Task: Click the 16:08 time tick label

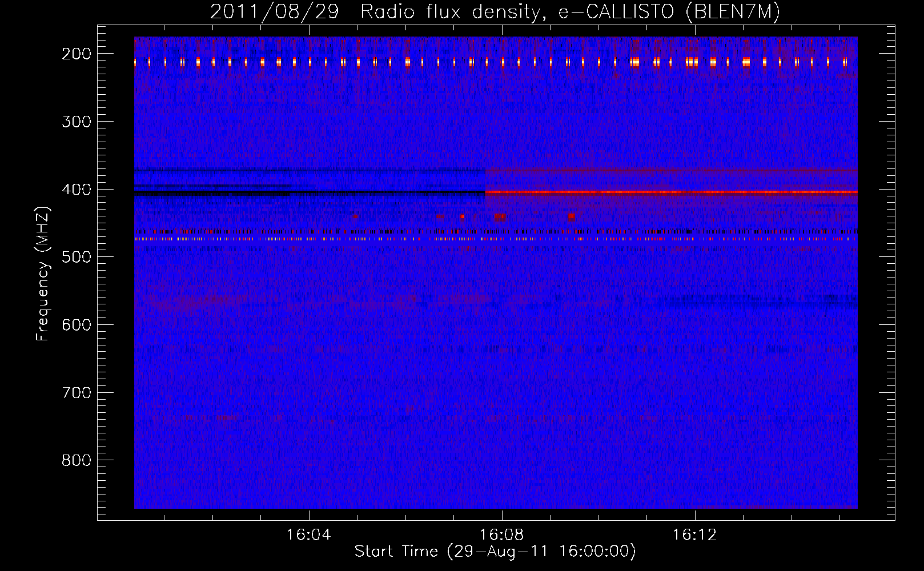Action: [501, 535]
